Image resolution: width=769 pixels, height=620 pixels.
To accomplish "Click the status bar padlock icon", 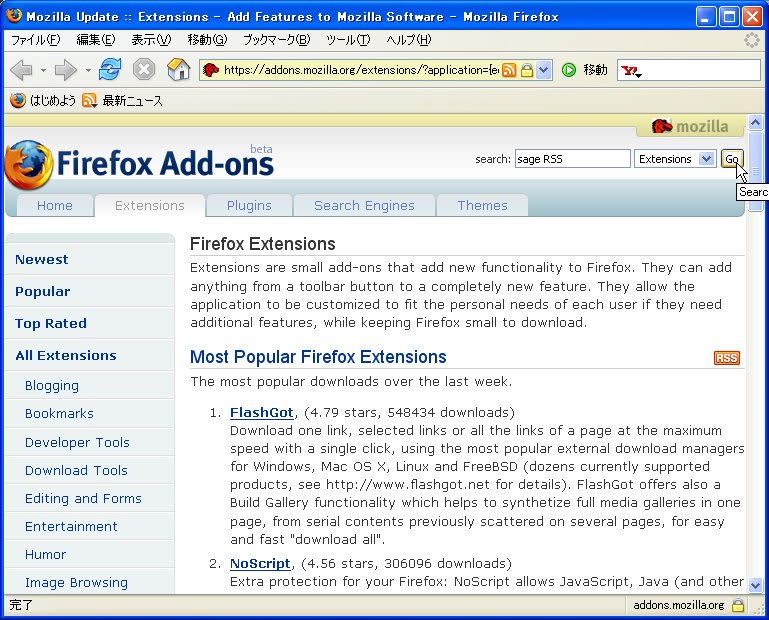I will coord(738,605).
